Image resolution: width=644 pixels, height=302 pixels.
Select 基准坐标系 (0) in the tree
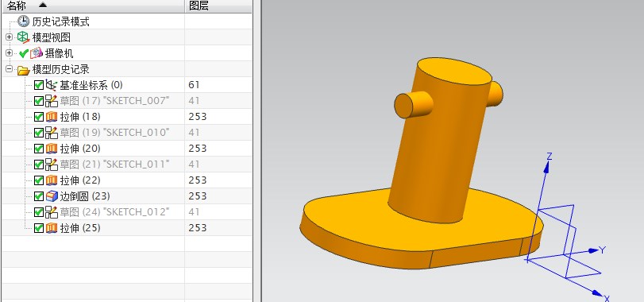(x=91, y=85)
